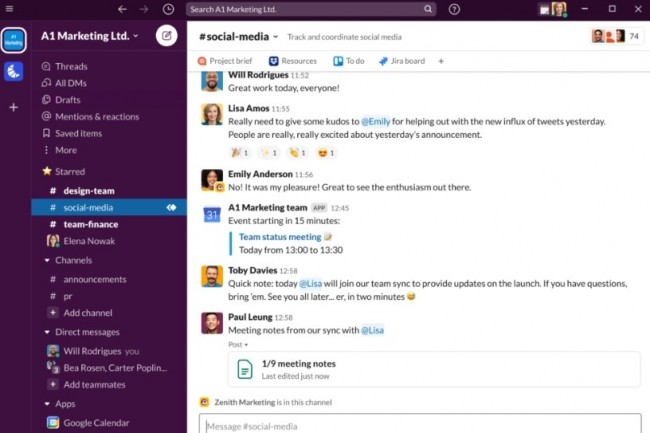Select the social-media channel in the sidebar
Screen dimensions: 650x433
pyautogui.click(x=109, y=208)
